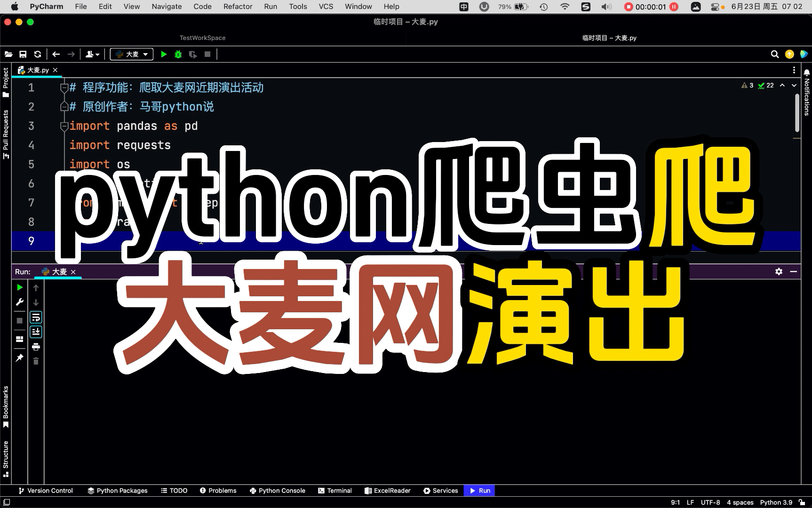
Task: Open the Problems tool window
Action: [218, 491]
